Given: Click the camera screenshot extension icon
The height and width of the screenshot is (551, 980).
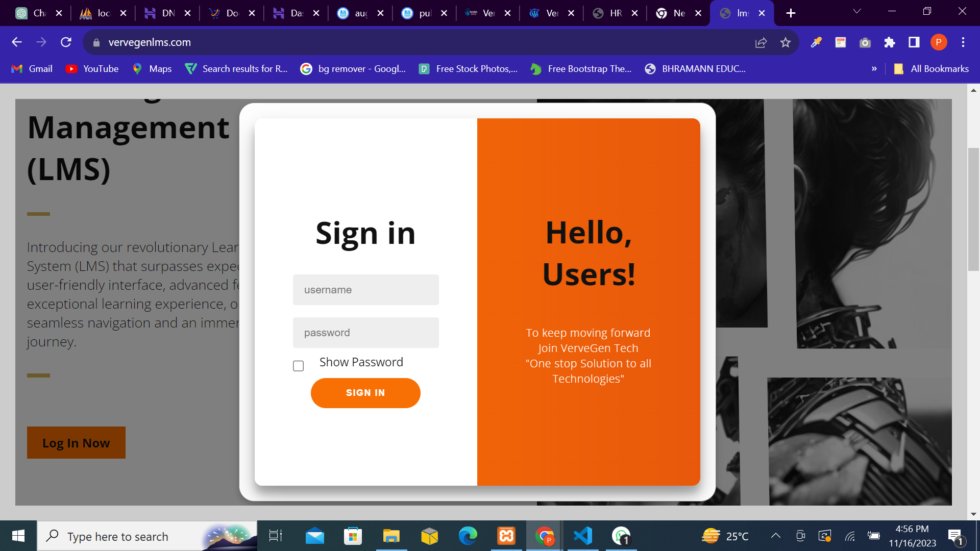Looking at the screenshot, I should (x=865, y=42).
